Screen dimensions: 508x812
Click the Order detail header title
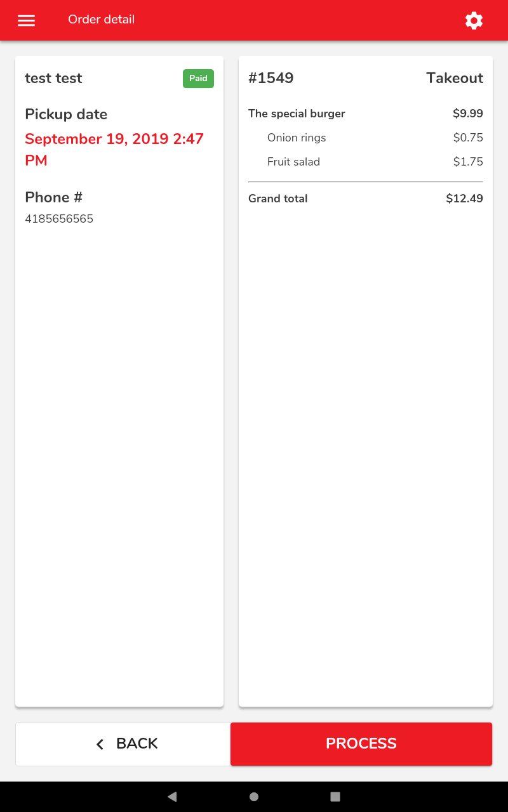coord(101,20)
